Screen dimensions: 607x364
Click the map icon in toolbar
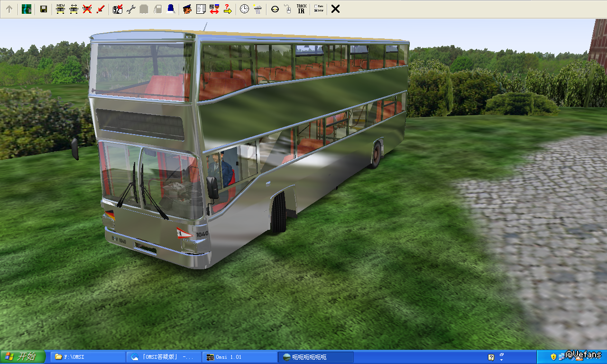point(27,9)
